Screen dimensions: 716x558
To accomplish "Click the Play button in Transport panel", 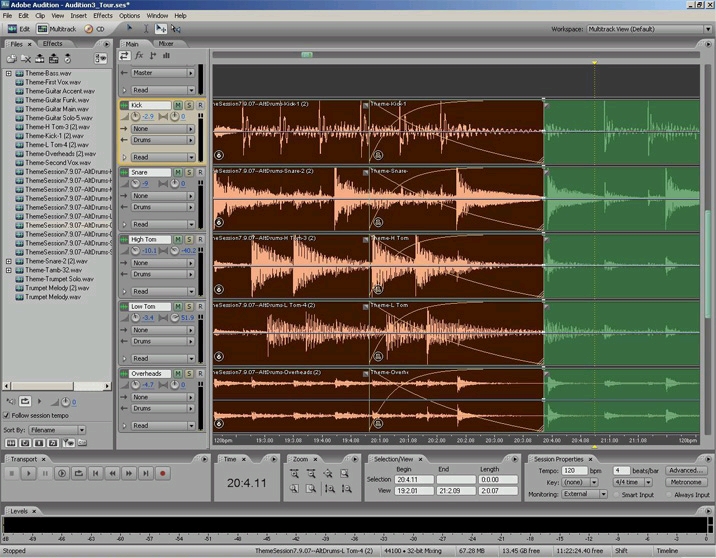I will click(x=28, y=474).
